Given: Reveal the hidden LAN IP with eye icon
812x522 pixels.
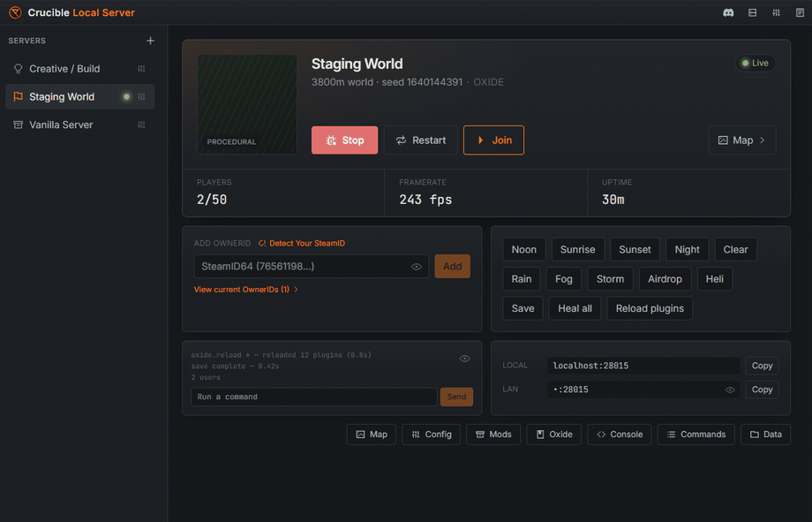Looking at the screenshot, I should (x=730, y=390).
